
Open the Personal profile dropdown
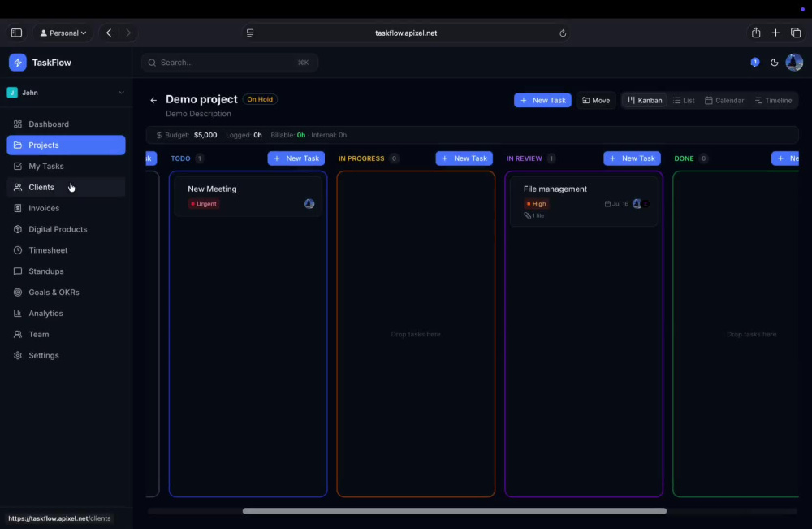tap(63, 33)
